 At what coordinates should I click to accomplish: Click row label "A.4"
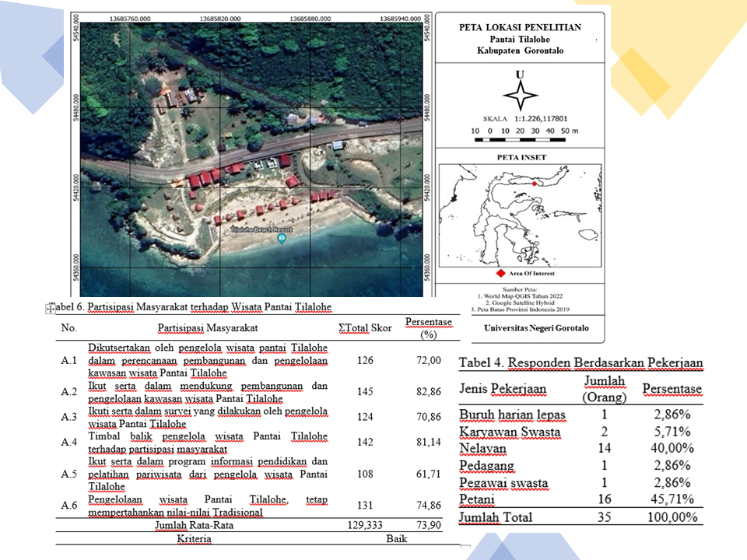point(69,442)
